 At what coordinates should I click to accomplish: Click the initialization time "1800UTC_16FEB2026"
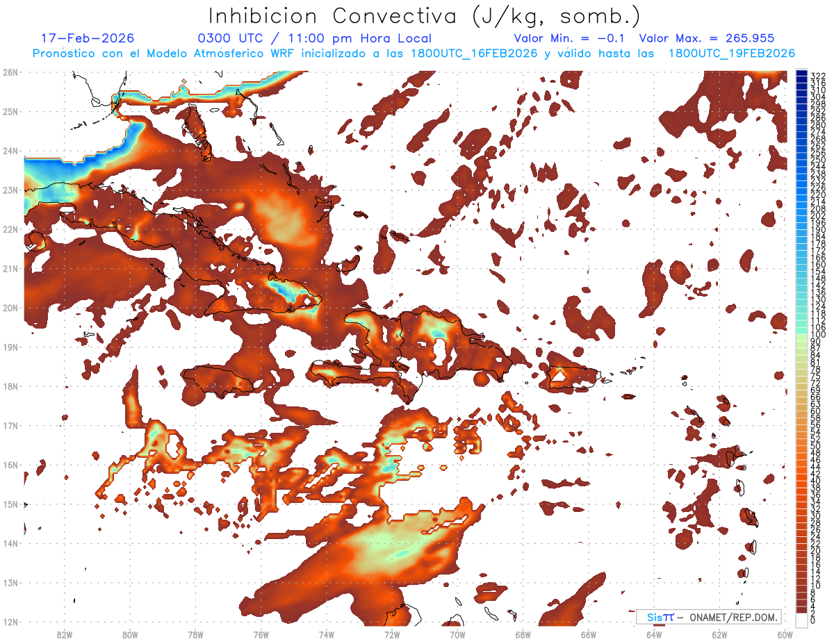tap(473, 53)
